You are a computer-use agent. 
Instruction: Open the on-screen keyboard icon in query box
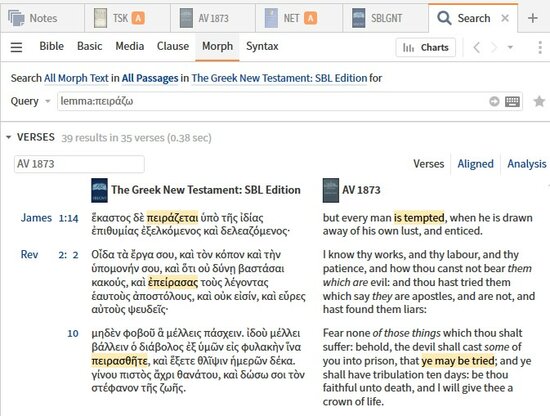coord(512,102)
